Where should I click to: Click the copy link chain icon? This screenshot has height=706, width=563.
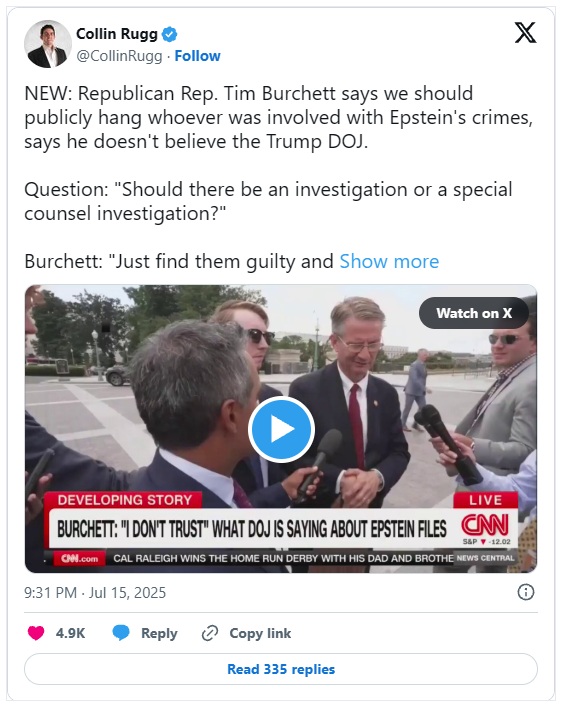tap(210, 633)
